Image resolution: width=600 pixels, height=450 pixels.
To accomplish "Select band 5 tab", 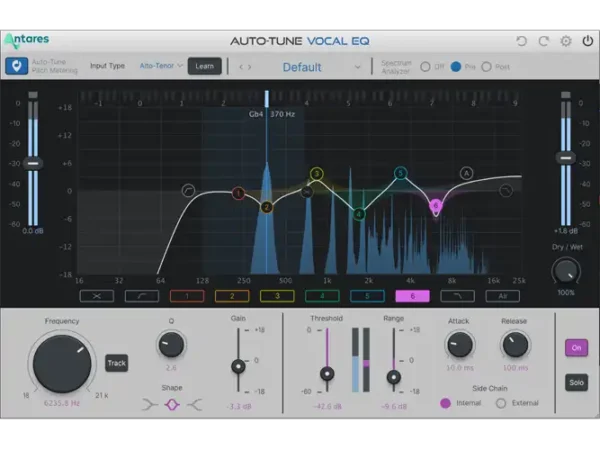I will [x=367, y=296].
